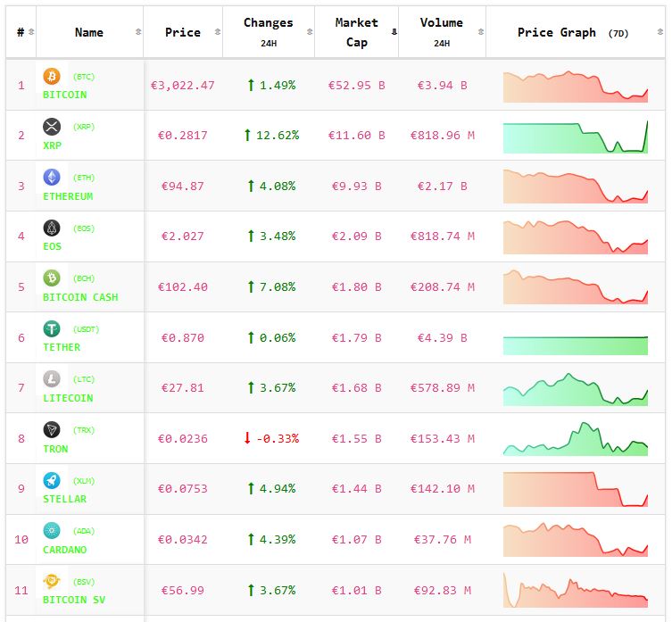The width and height of the screenshot is (672, 622).
Task: Click the Cardano coin logo icon
Action: (52, 531)
